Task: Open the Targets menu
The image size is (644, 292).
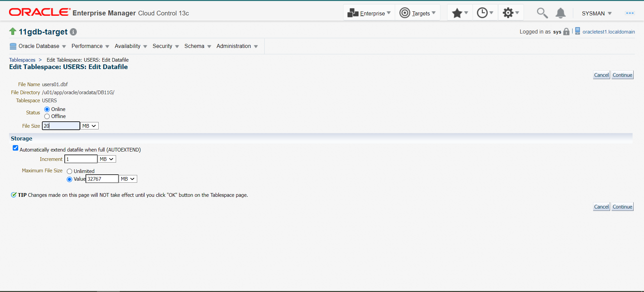Action: click(418, 13)
